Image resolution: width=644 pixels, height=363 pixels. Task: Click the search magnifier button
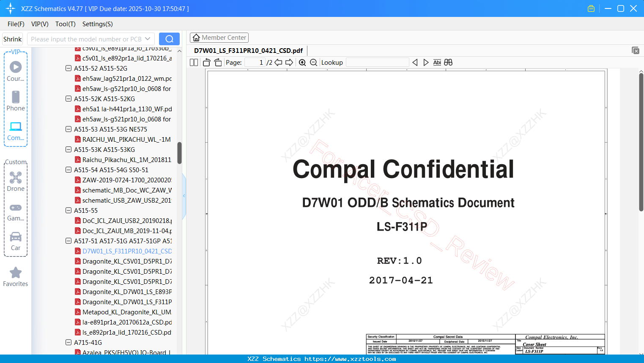click(169, 39)
